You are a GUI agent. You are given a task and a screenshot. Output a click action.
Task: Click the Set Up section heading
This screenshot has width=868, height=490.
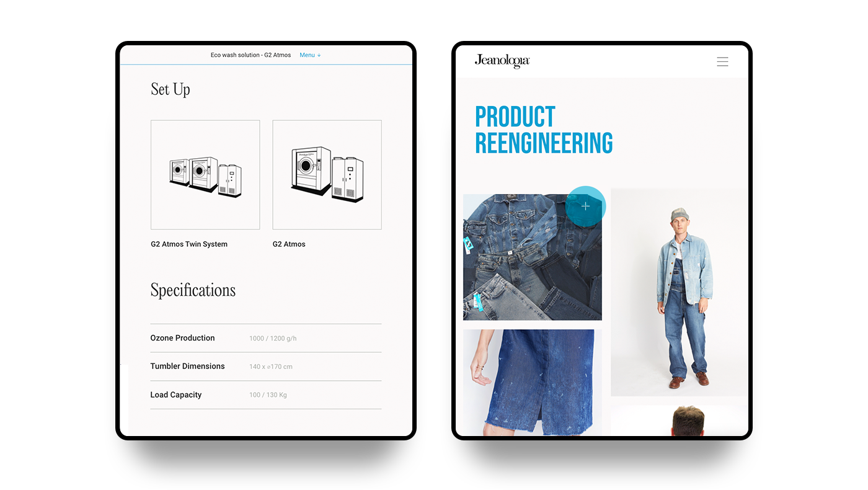point(170,89)
